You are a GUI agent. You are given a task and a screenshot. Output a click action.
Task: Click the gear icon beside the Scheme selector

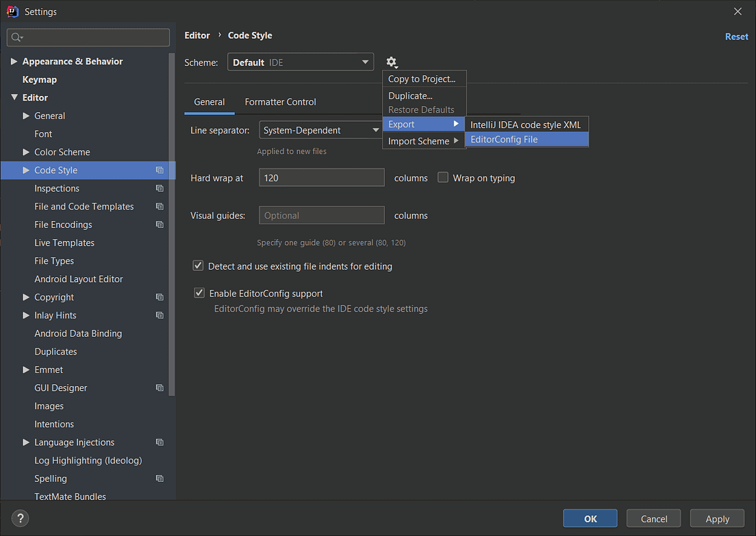point(392,62)
